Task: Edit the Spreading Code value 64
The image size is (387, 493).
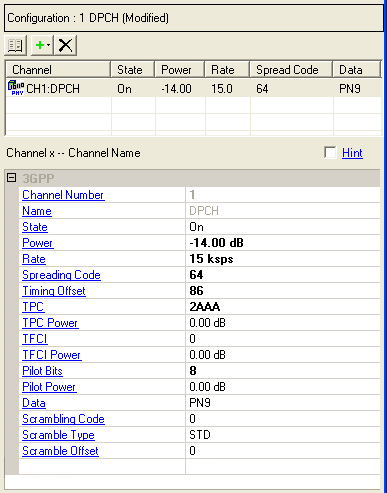Action: coord(283,275)
